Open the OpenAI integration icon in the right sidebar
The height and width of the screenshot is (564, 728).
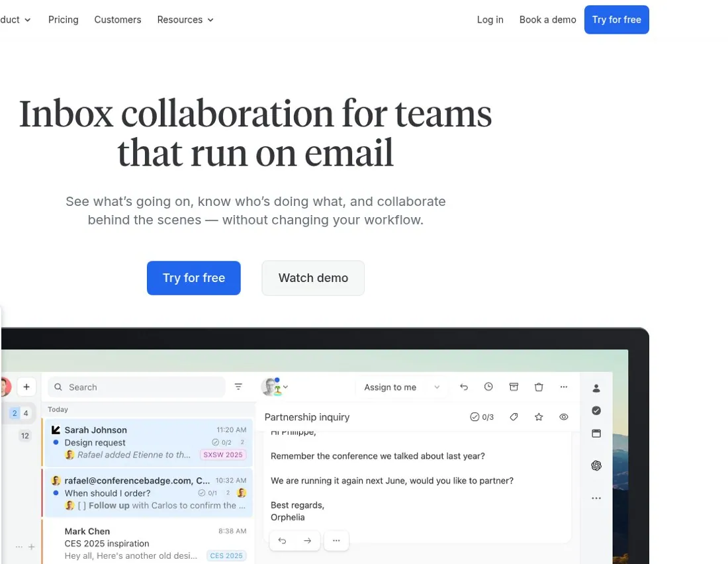596,465
